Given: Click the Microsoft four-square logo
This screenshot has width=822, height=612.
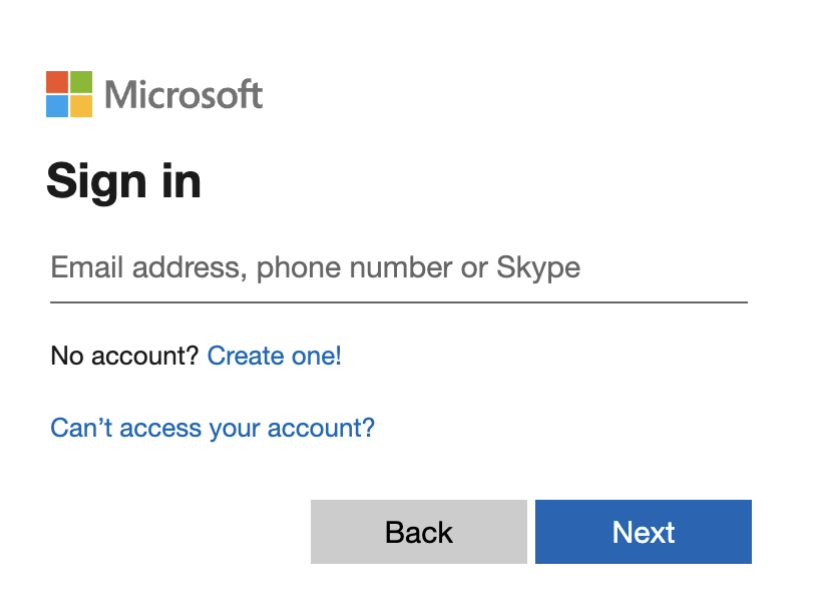Looking at the screenshot, I should (68, 92).
